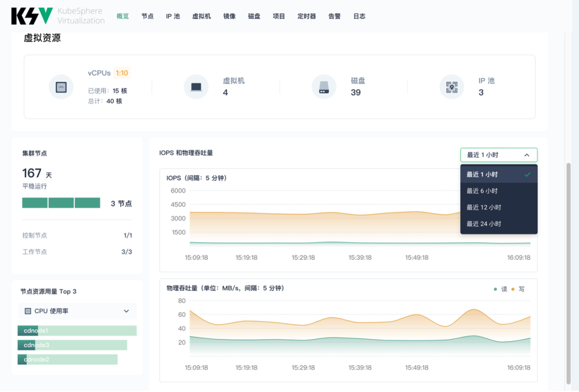Click the 已使用: 15 核 text
The width and height of the screenshot is (579, 392).
107,91
